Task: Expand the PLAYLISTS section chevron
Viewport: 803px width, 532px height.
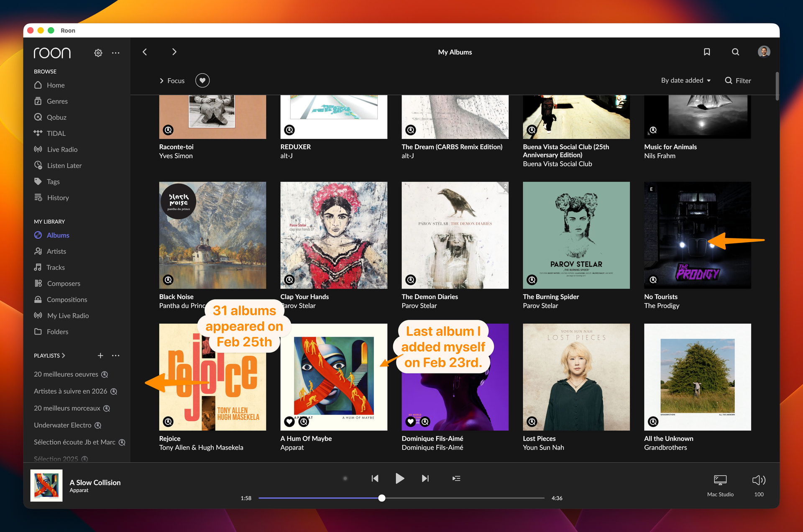Action: pos(64,356)
